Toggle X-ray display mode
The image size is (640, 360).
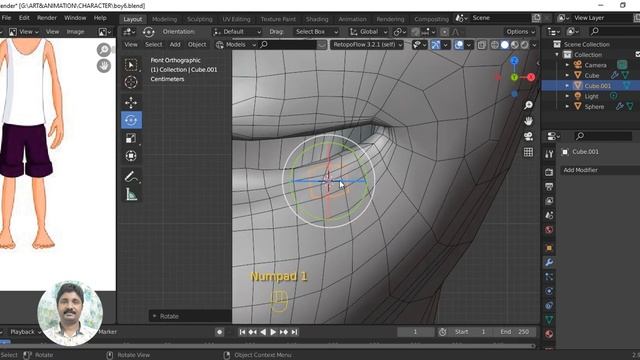(x=482, y=44)
